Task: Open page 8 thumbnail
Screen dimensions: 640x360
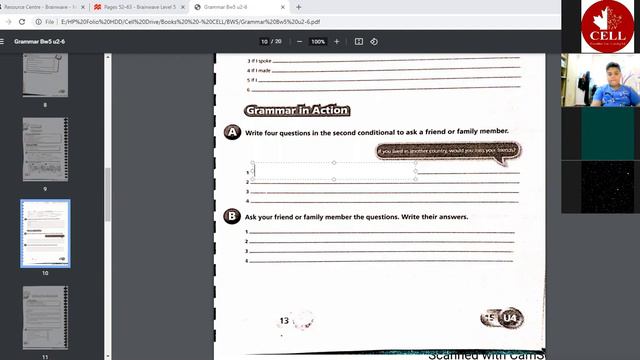Action: point(45,75)
